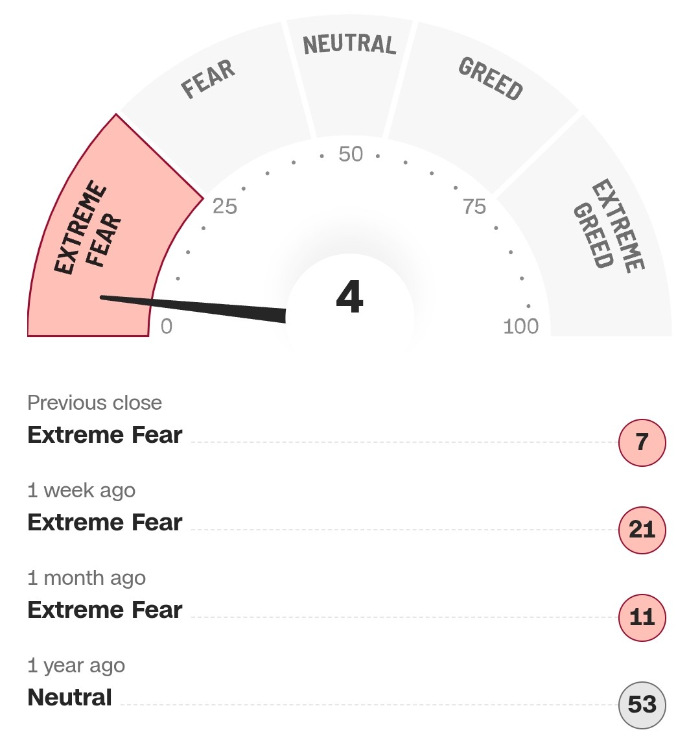
Task: Click the 25 mark on gauge scale
Action: pos(225,206)
